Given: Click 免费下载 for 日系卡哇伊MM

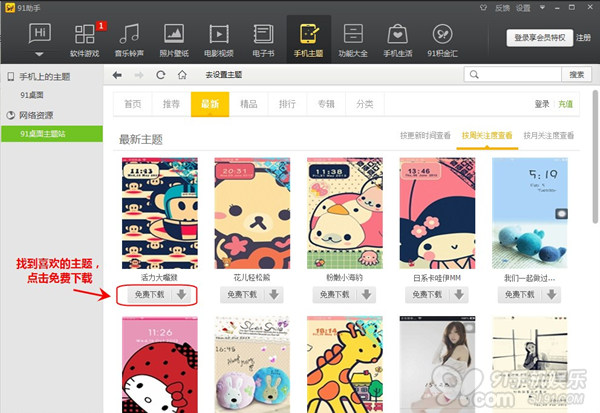Looking at the screenshot, I should tap(427, 295).
